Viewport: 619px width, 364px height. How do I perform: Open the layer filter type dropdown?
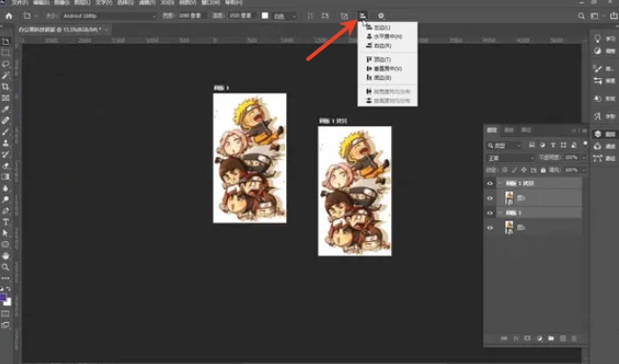pyautogui.click(x=505, y=146)
